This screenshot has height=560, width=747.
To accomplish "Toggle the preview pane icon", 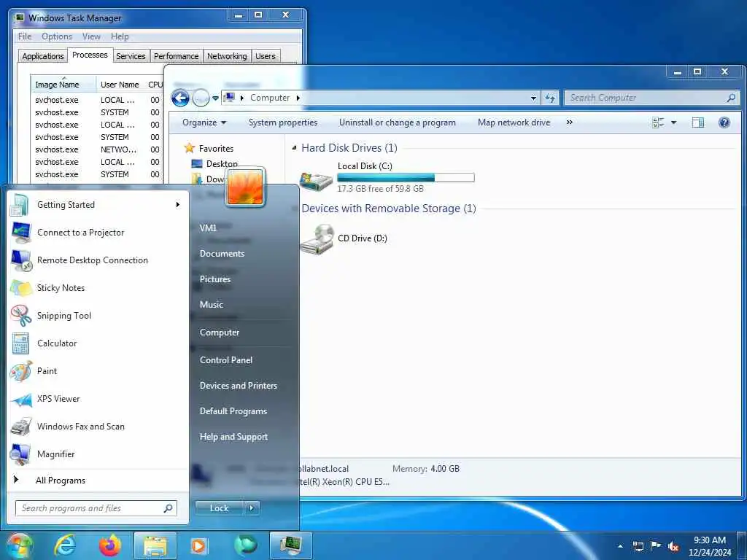I will tap(698, 122).
